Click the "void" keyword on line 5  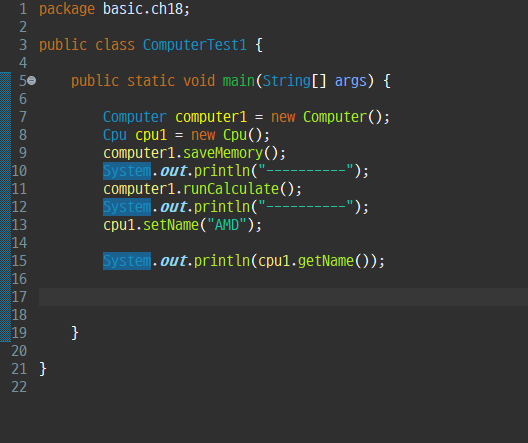tap(199, 81)
